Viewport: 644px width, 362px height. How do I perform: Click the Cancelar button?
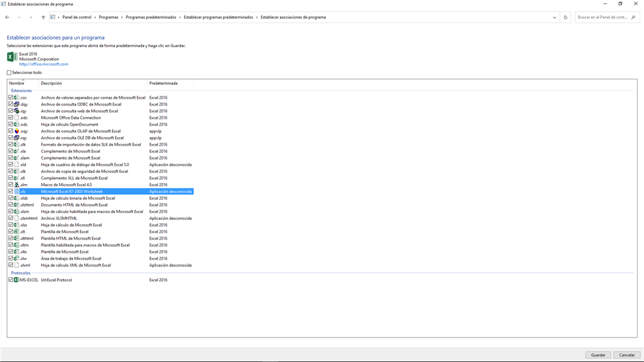tap(627, 355)
